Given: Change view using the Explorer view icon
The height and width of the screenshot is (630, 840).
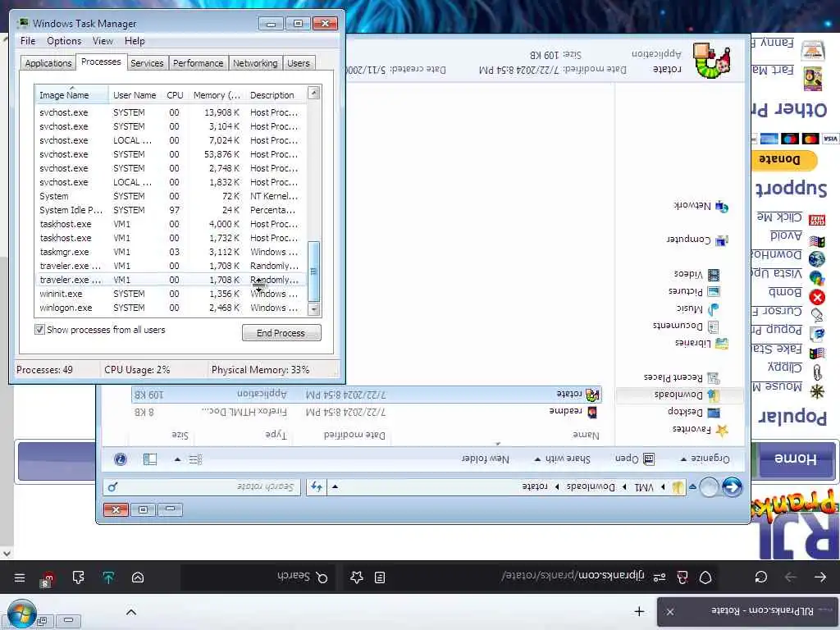Looking at the screenshot, I should coord(195,459).
